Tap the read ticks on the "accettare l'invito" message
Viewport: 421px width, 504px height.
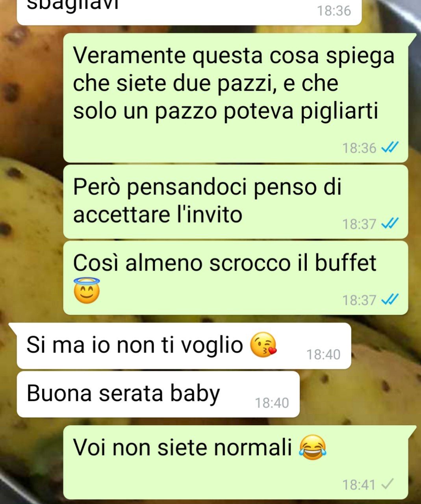(x=390, y=224)
